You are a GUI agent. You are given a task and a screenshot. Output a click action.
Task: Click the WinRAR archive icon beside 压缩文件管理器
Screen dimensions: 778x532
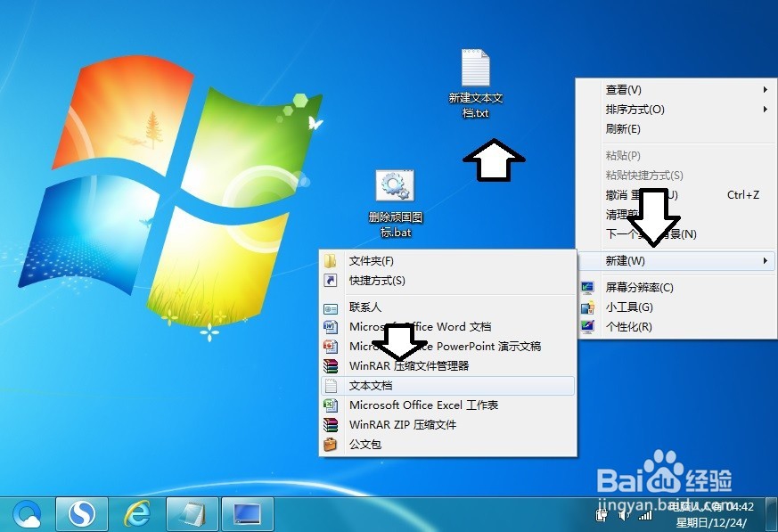click(x=331, y=366)
